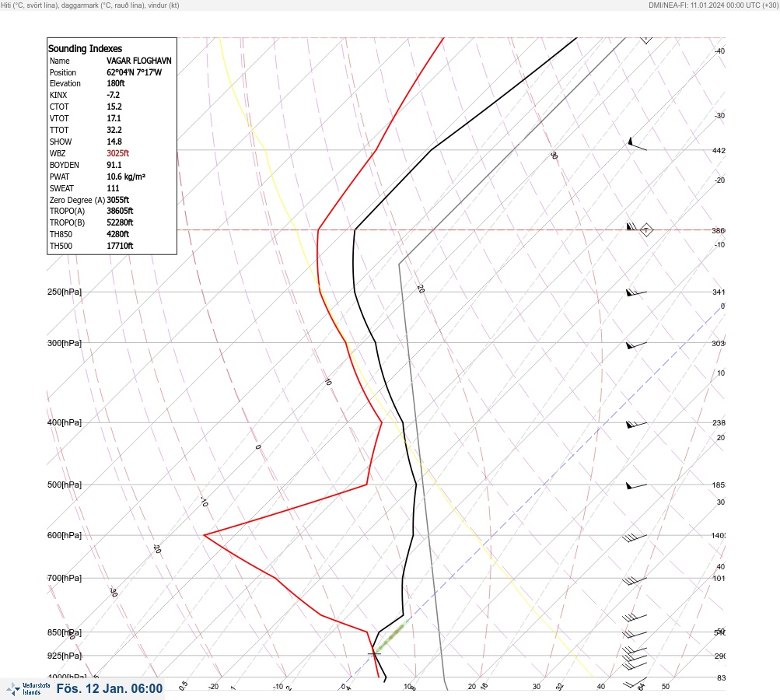The image size is (780, 700).
Task: Click the tropopause diamond marker on the red dashed line
Action: [646, 230]
